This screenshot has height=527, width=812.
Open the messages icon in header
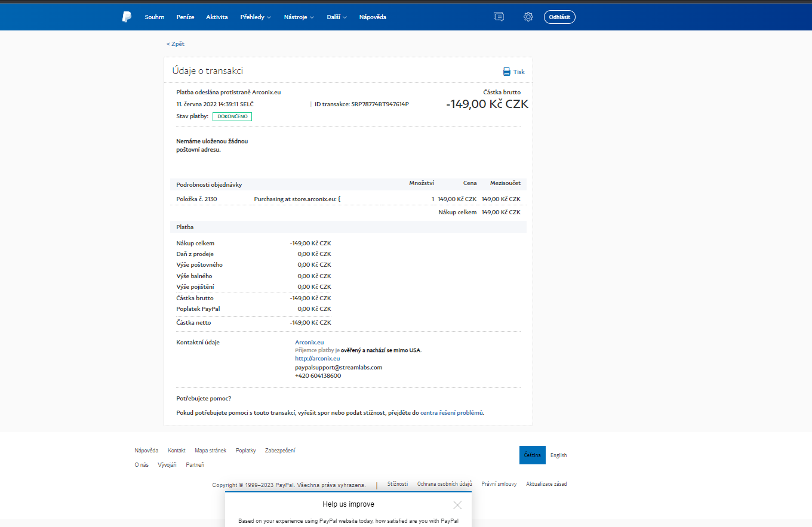click(499, 17)
